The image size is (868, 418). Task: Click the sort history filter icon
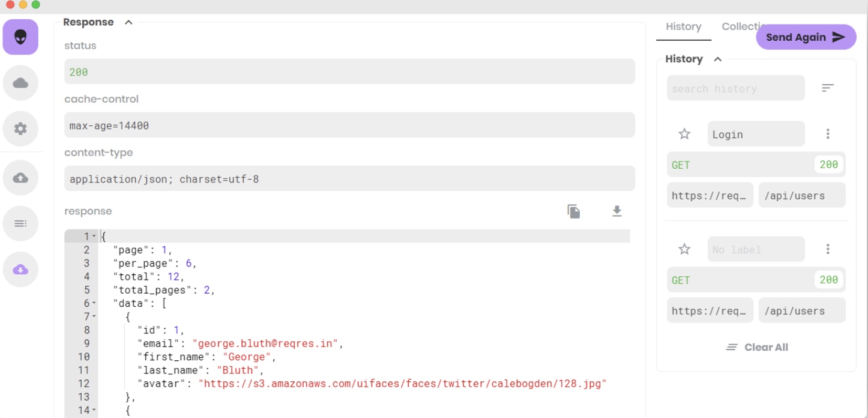(828, 88)
